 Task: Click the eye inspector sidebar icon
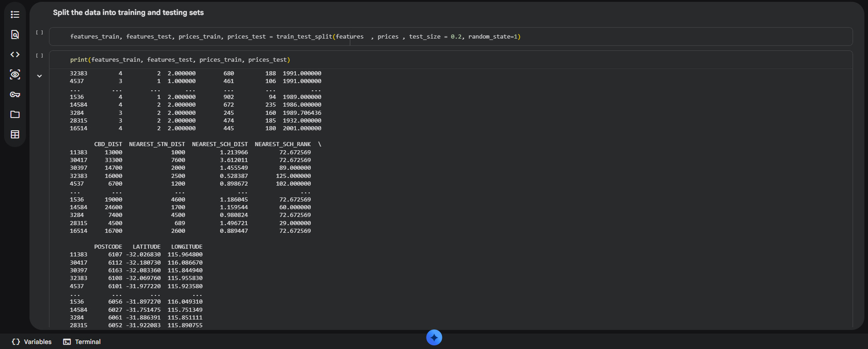(x=15, y=74)
